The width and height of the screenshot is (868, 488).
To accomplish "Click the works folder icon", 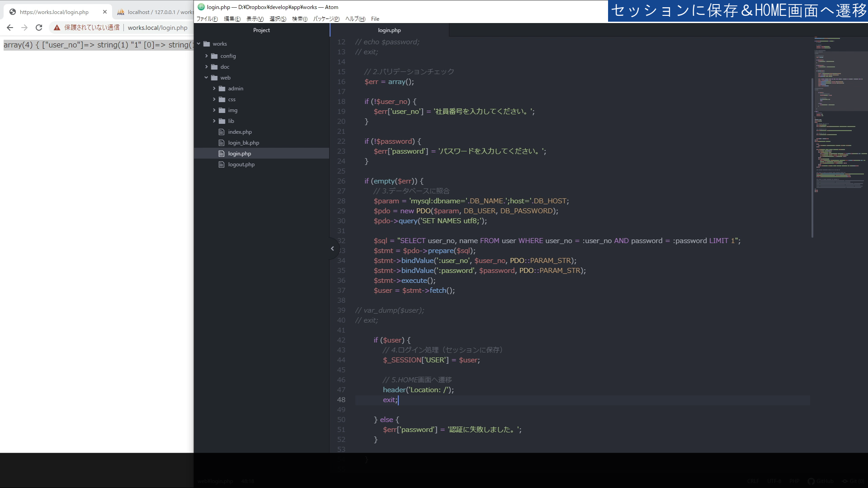I will pos(207,44).
